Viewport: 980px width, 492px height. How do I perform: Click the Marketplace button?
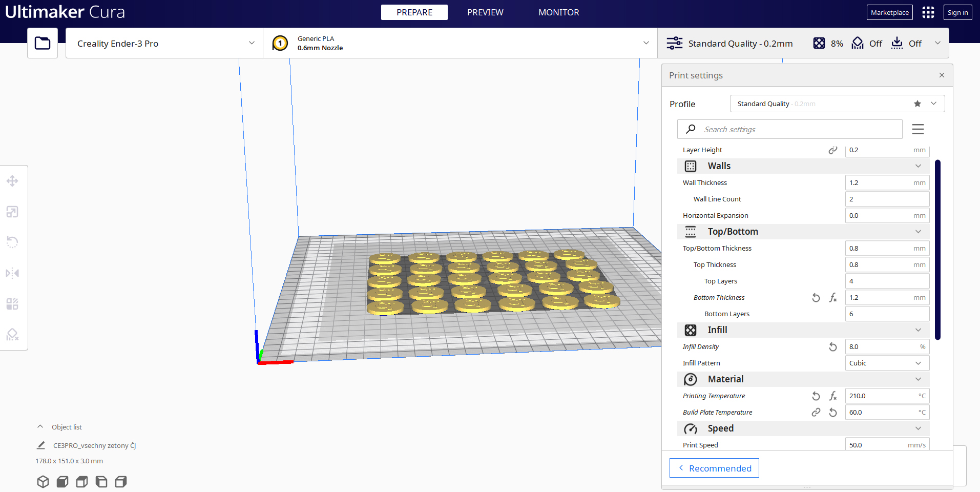[x=889, y=12]
